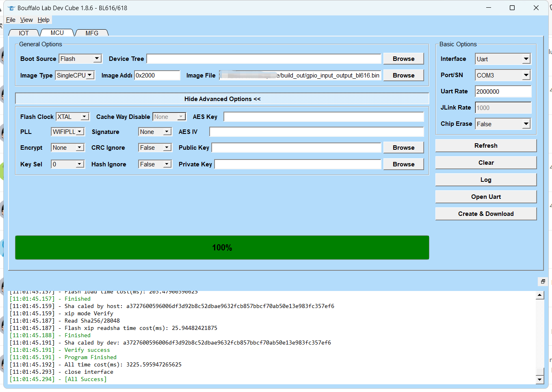Open the Key Sel dropdown
The image size is (552, 392).
pyautogui.click(x=68, y=164)
